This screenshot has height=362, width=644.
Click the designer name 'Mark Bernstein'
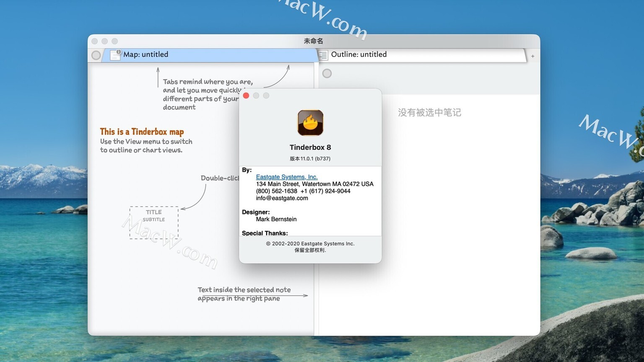276,219
